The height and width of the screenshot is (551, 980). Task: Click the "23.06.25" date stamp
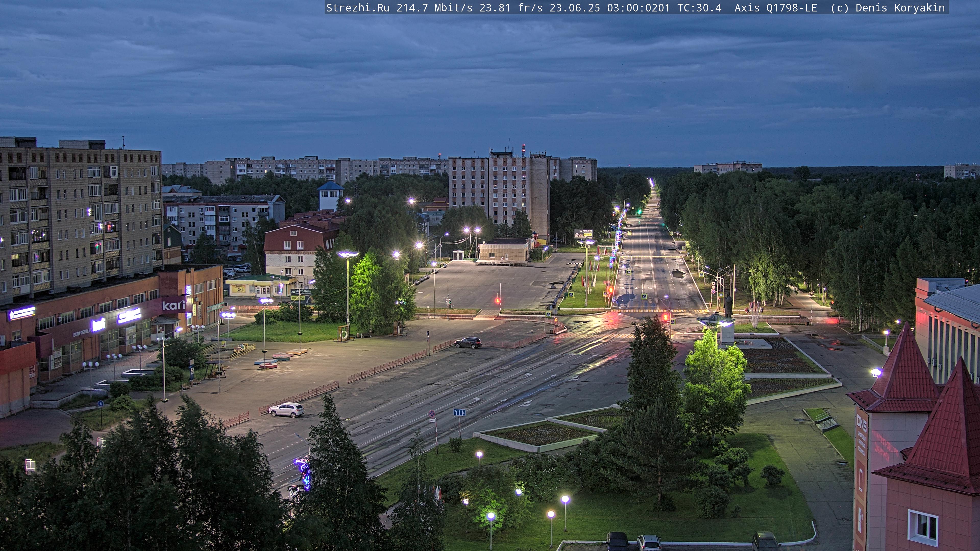(575, 8)
